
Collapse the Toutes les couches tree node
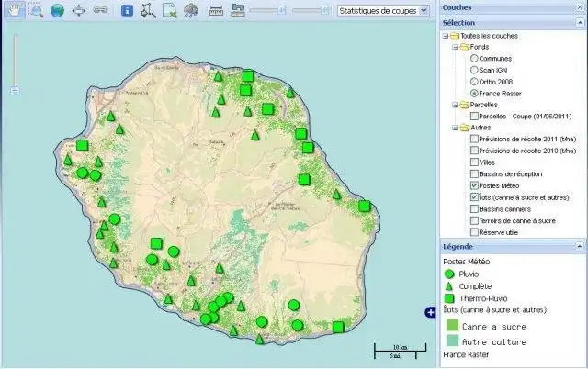[x=445, y=36]
